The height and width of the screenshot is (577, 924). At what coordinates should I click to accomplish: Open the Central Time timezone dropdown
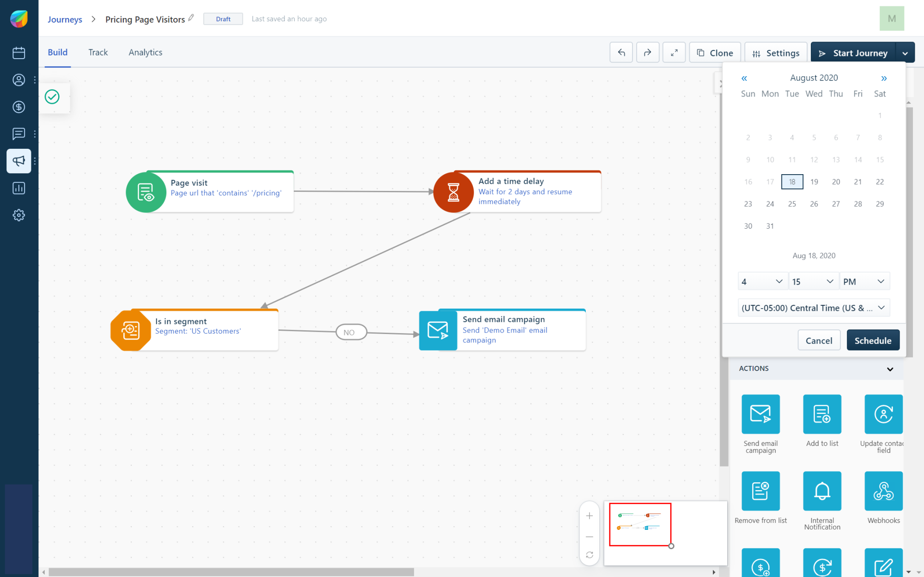pyautogui.click(x=813, y=308)
